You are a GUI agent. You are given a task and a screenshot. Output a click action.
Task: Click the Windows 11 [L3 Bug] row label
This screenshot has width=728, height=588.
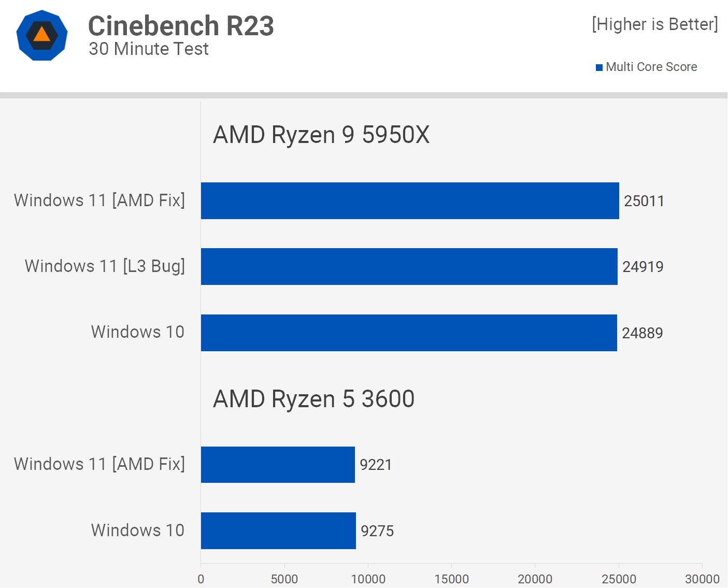[x=105, y=266]
